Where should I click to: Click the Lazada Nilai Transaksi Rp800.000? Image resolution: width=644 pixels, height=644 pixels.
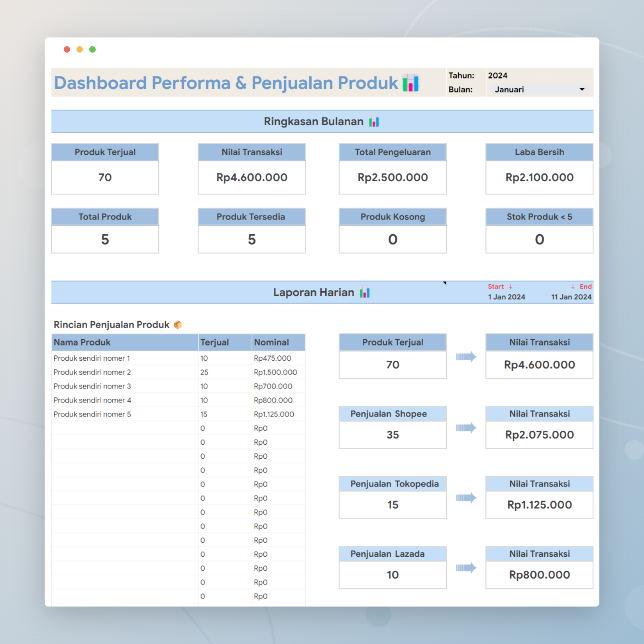pos(539,575)
